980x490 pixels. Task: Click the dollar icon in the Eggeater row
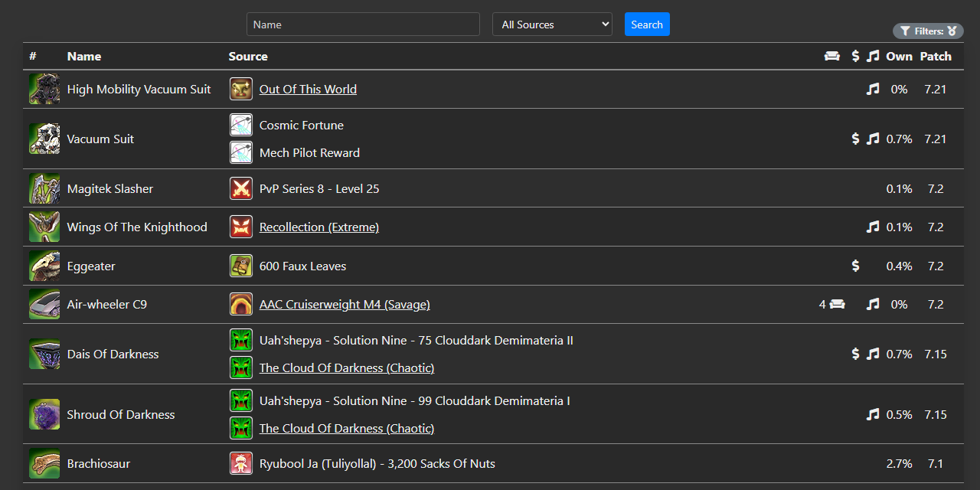click(x=855, y=266)
